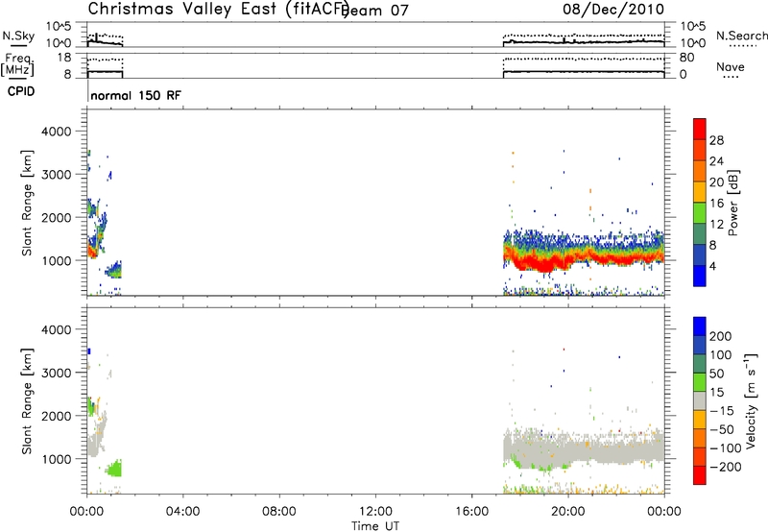Click the 4000 tick on the power panel
Image resolution: width=768 pixels, height=532 pixels.
[x=56, y=132]
